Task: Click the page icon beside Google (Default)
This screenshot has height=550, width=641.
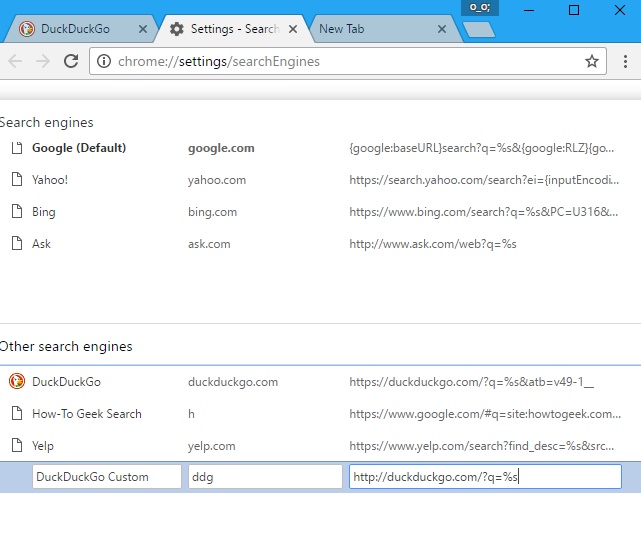Action: click(x=17, y=148)
